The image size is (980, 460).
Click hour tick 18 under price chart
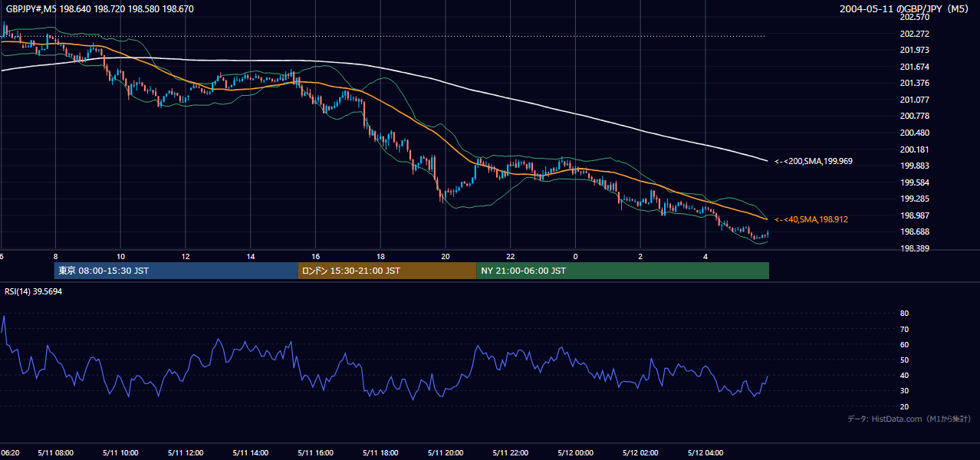[380, 255]
